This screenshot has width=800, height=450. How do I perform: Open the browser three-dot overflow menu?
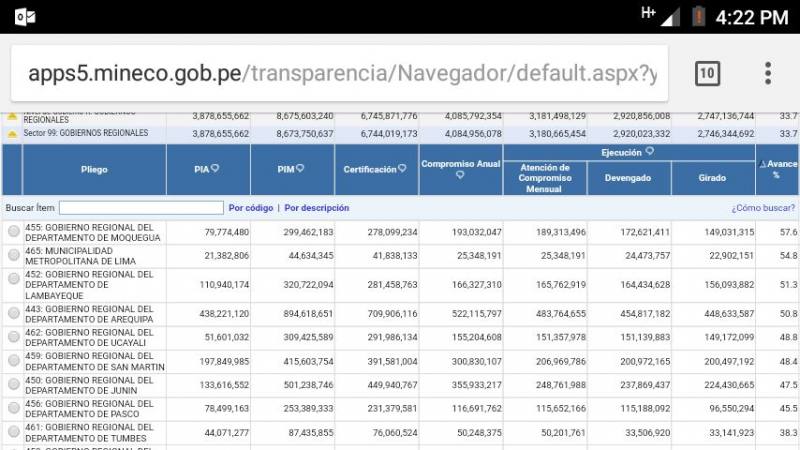(768, 73)
